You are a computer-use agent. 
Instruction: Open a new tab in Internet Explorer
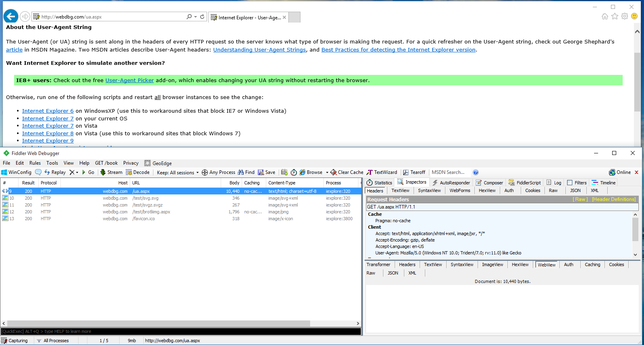point(294,17)
